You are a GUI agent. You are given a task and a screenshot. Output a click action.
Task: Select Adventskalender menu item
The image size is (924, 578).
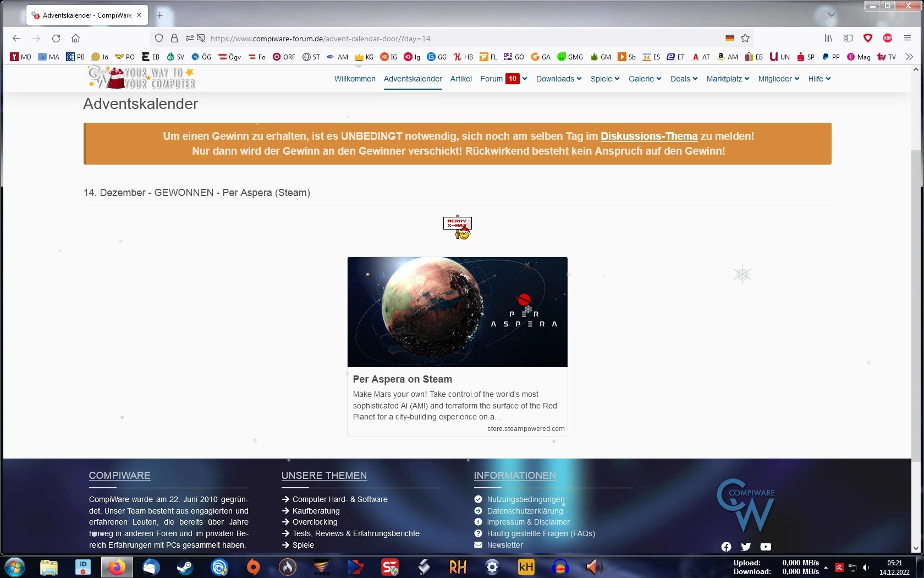coord(413,79)
